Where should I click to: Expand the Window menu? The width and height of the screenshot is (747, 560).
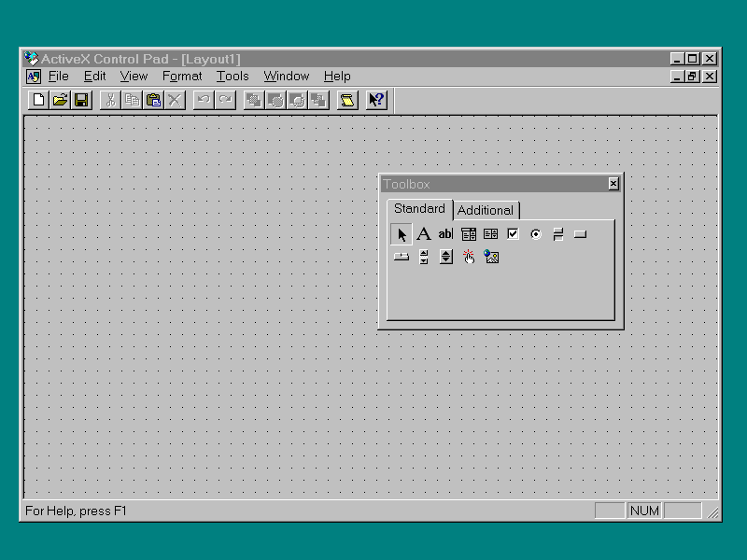tap(286, 77)
